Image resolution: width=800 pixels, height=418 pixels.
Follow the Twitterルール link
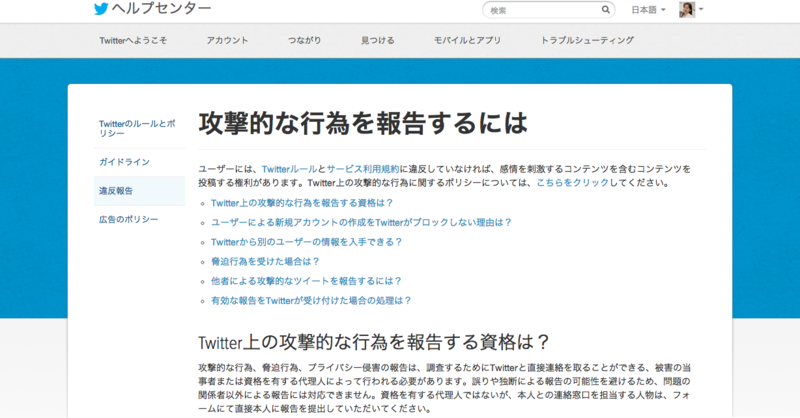(x=289, y=169)
